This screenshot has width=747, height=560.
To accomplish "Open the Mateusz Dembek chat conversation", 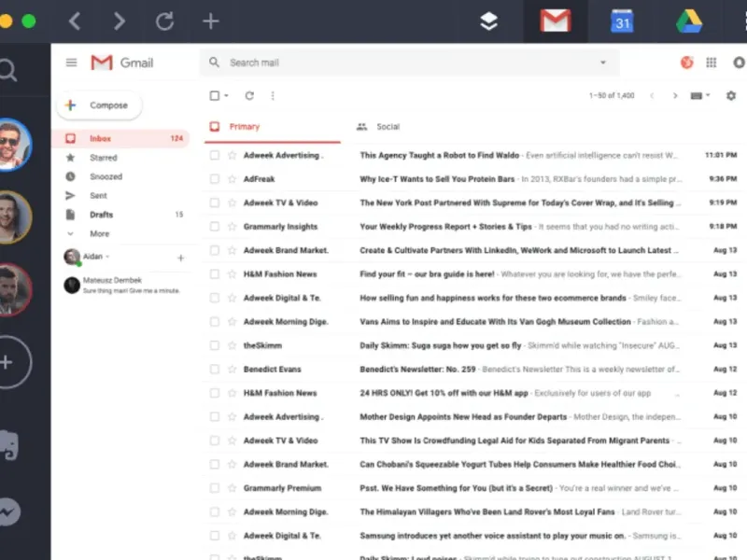I will (122, 286).
